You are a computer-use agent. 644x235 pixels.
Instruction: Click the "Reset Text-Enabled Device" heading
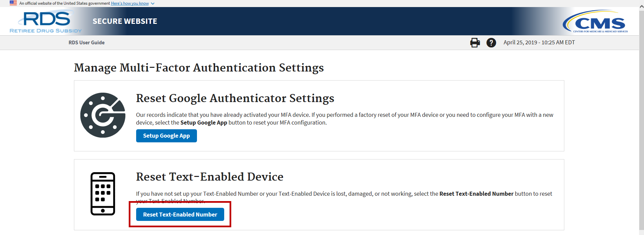(x=209, y=177)
